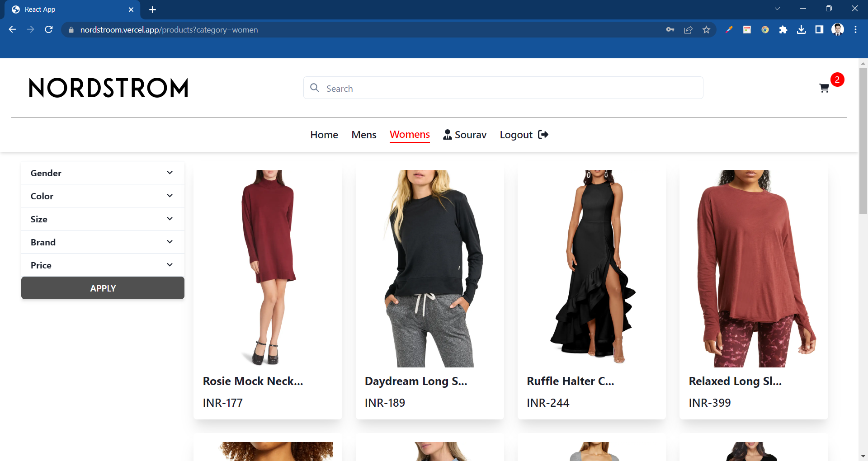Go back with browser back arrow
This screenshot has width=868, height=461.
pyautogui.click(x=12, y=29)
